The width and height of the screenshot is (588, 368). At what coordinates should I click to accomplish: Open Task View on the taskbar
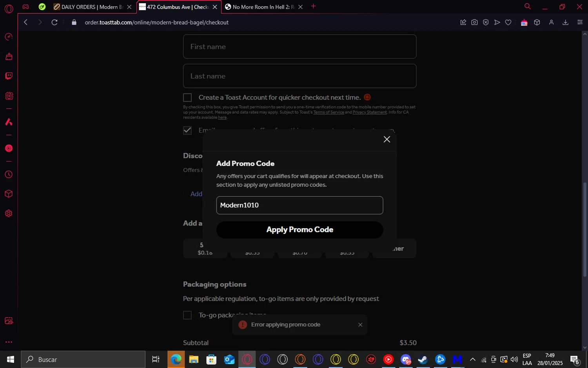pos(156,359)
